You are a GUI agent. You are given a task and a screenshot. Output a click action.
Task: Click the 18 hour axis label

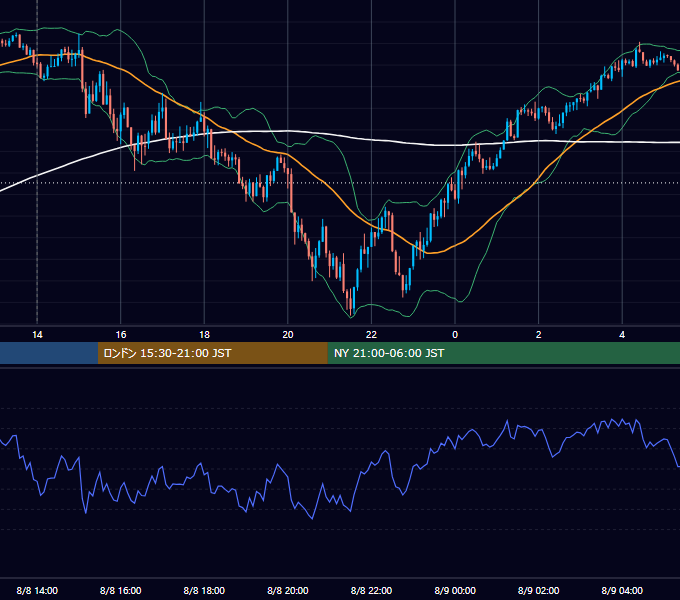click(x=204, y=335)
